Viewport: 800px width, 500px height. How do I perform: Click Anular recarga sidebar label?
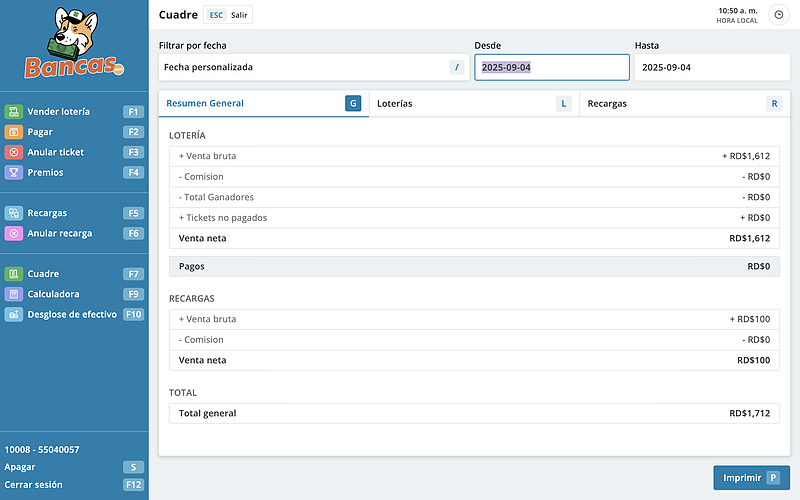[60, 234]
